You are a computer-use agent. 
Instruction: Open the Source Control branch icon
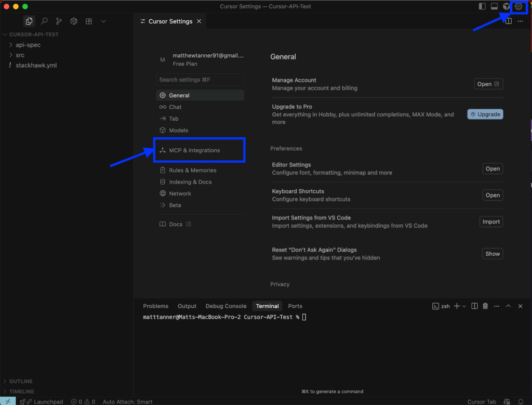(59, 21)
